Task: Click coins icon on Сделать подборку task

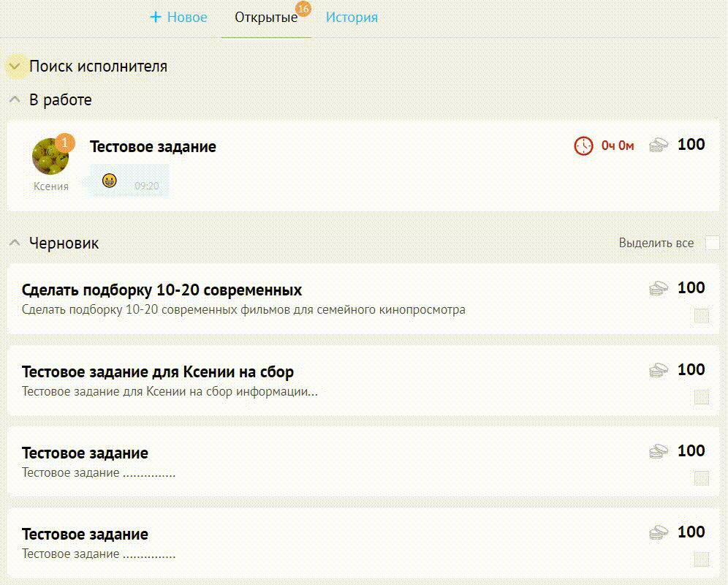Action: pyautogui.click(x=659, y=289)
